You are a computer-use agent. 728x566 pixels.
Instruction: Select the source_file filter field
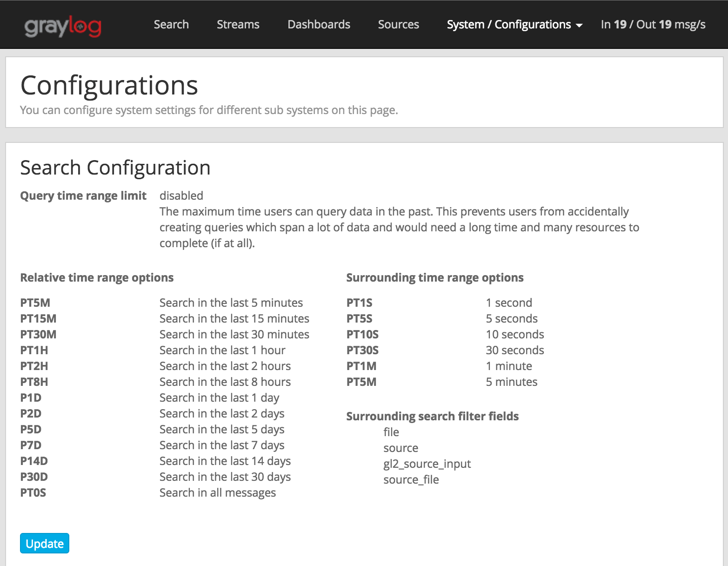tap(411, 479)
